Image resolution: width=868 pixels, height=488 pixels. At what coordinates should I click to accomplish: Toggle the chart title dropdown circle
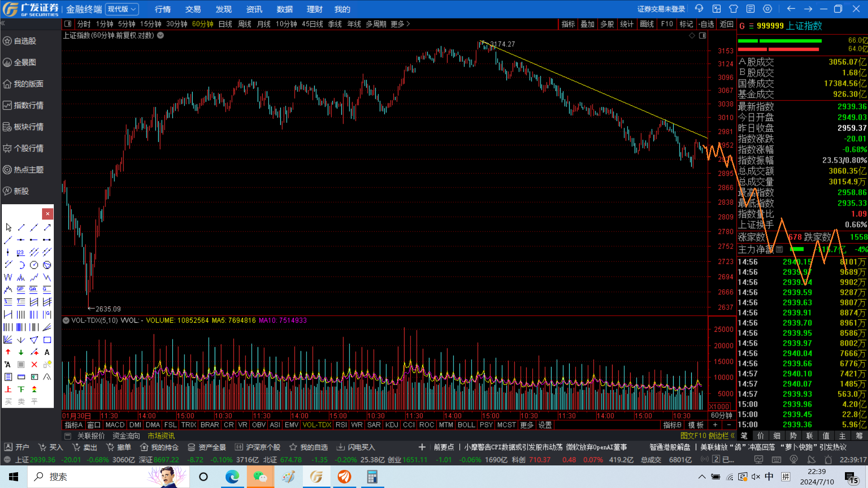coord(160,35)
